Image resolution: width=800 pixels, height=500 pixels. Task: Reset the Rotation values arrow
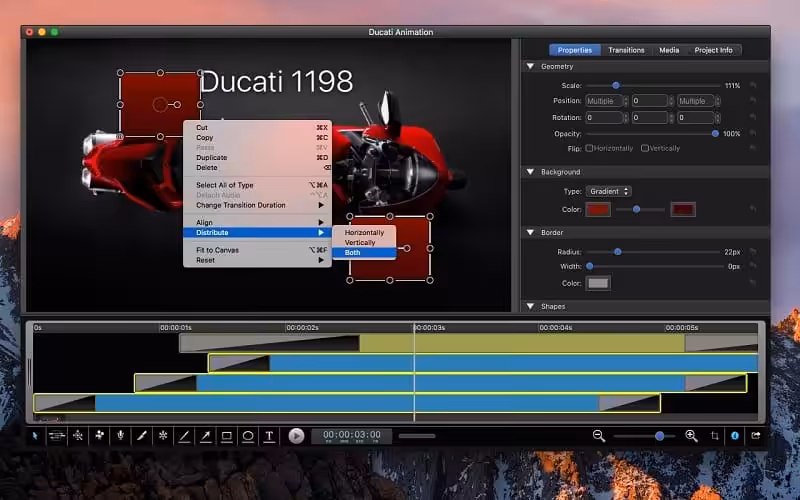753,117
